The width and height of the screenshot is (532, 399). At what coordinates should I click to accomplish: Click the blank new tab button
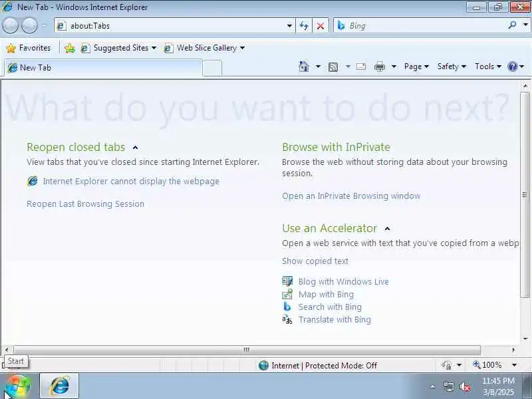212,68
